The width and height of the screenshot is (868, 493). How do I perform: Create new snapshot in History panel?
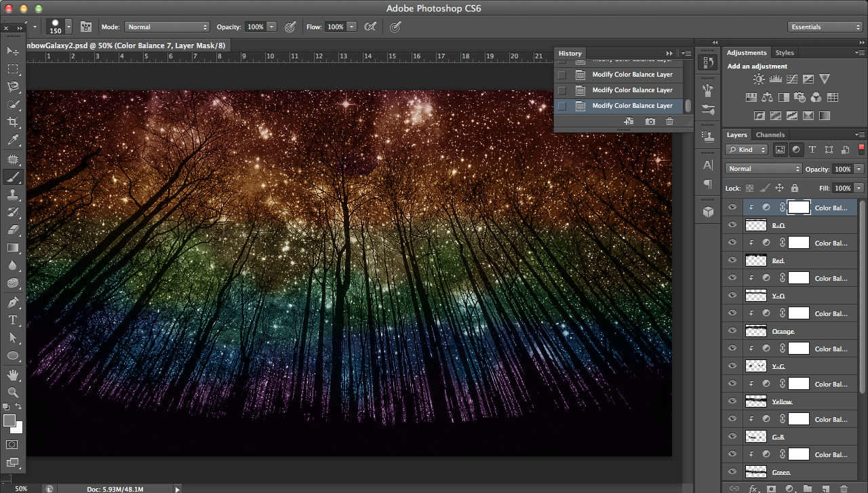pos(650,121)
